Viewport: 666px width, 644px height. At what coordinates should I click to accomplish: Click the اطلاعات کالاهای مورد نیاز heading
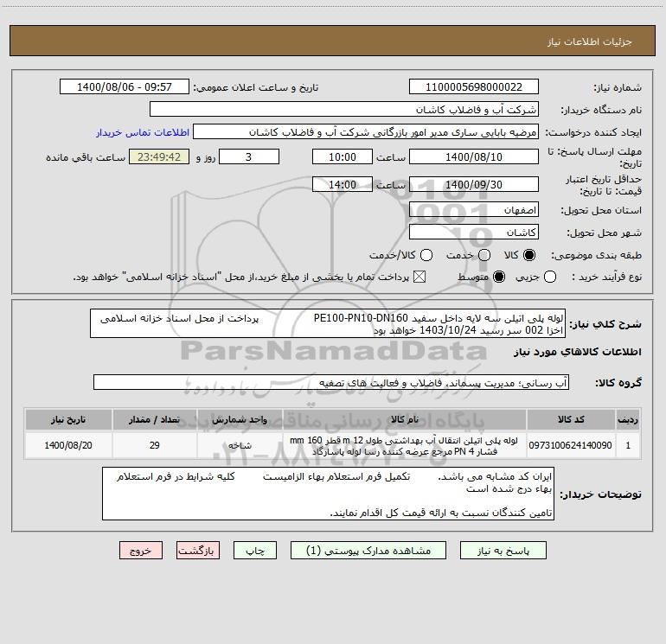(578, 352)
